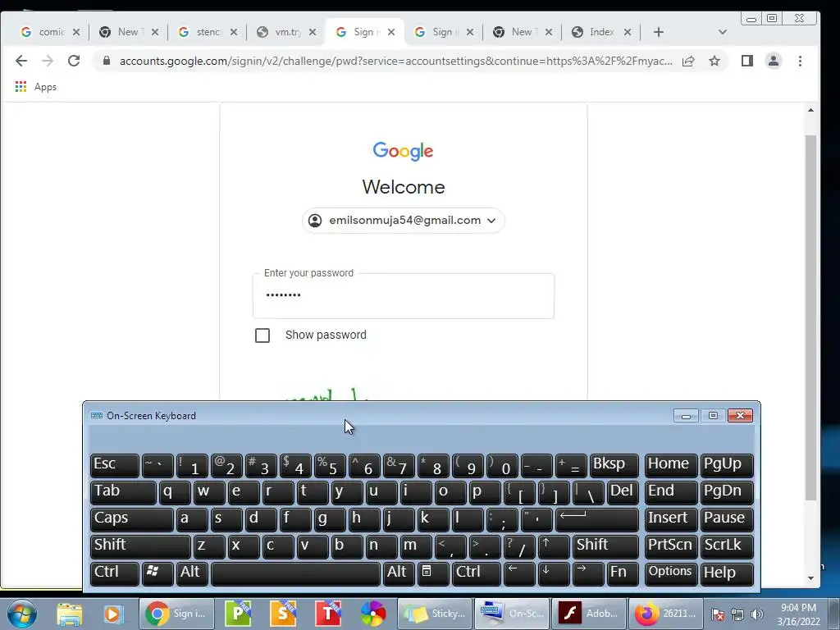This screenshot has width=840, height=630.
Task: Click the scrollbar down arrow
Action: [810, 578]
